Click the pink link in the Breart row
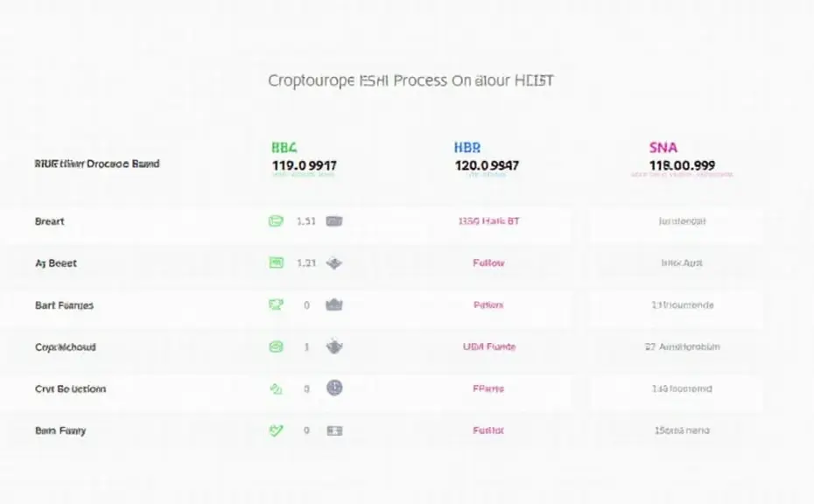The image size is (814, 504). point(488,221)
